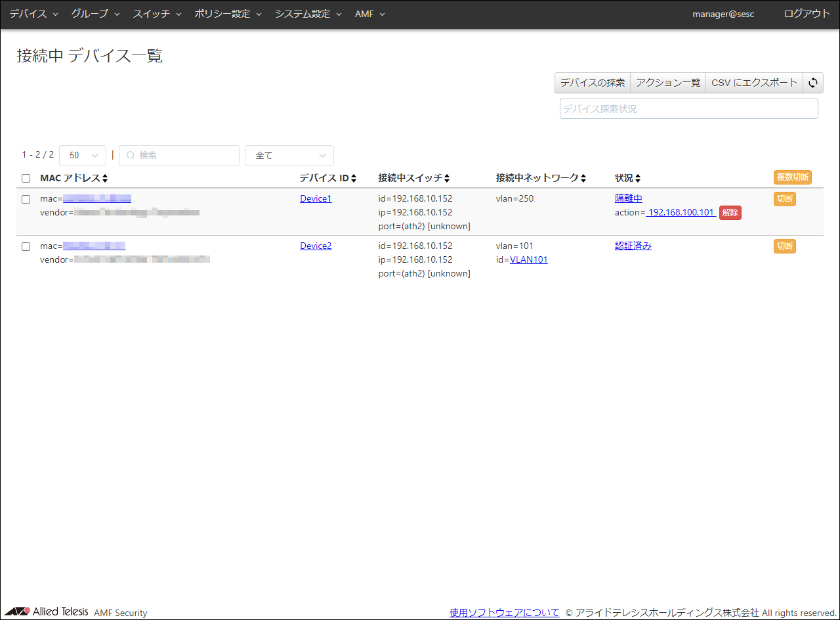Toggle the select-all checkbox in header
The width and height of the screenshot is (840, 620).
point(26,178)
